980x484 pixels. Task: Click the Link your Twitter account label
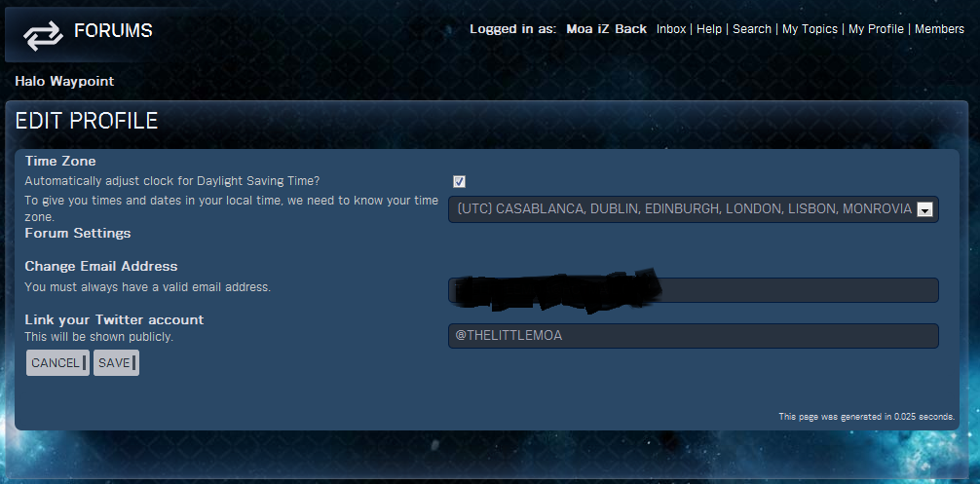pos(114,319)
